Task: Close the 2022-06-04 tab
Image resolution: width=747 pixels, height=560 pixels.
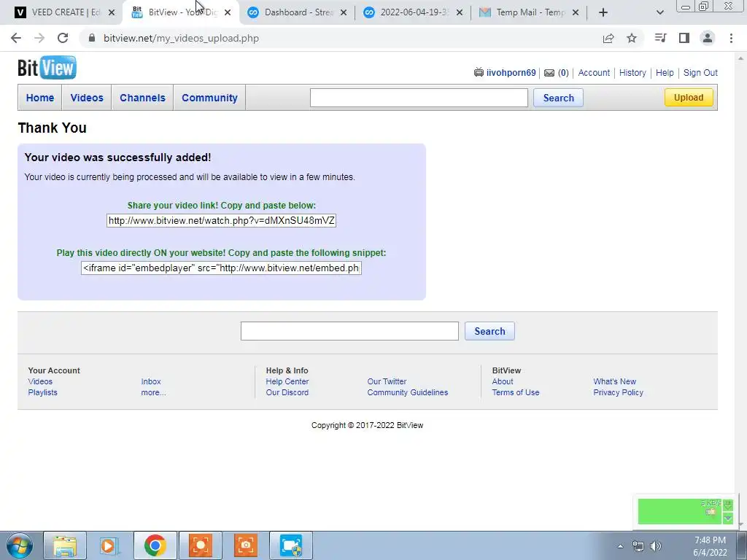Action: tap(460, 12)
